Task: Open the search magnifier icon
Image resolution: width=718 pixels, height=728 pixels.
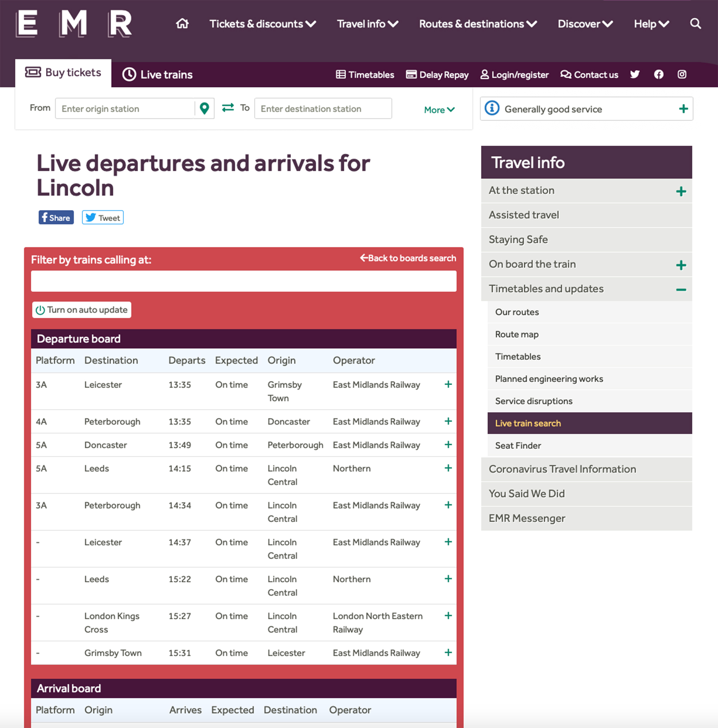Action: (x=695, y=24)
